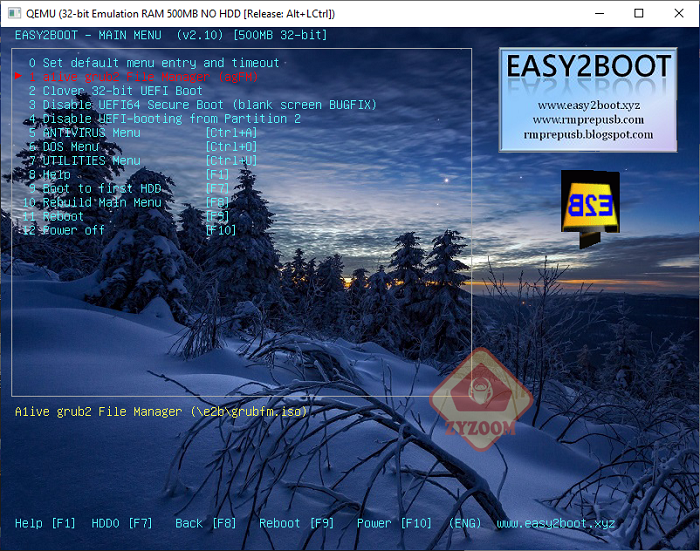This screenshot has height=551, width=700.
Task: Select 'Disable UEFI64 Secure Boot' entry
Action: [x=203, y=104]
